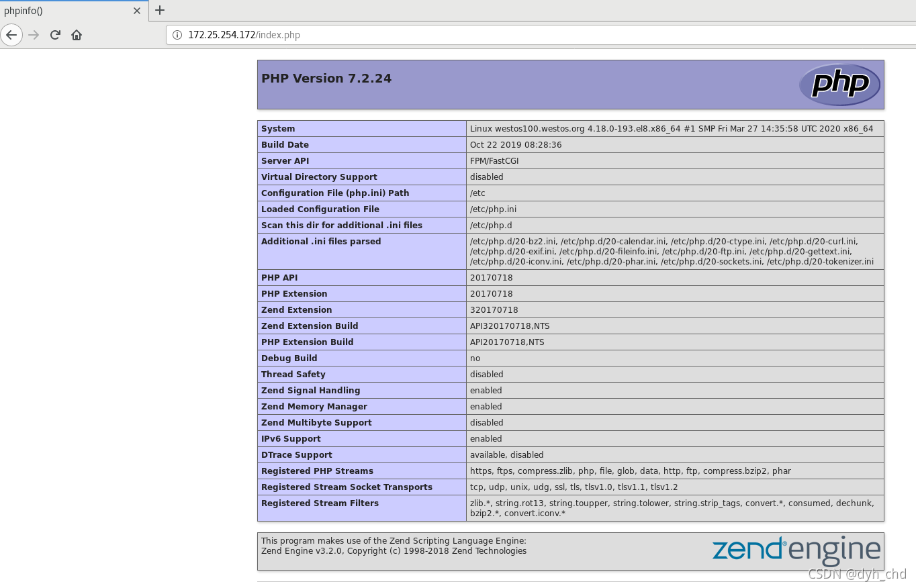The height and width of the screenshot is (588, 916).
Task: Click the forward navigation arrow
Action: (34, 35)
